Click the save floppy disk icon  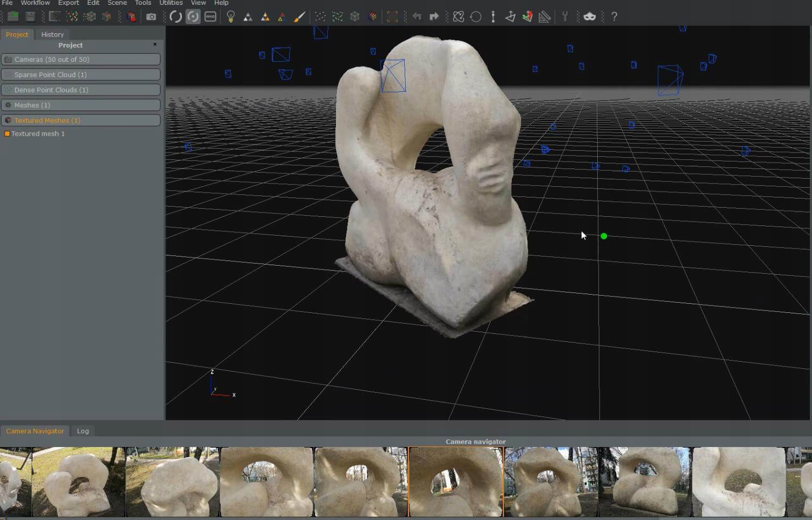[30, 17]
